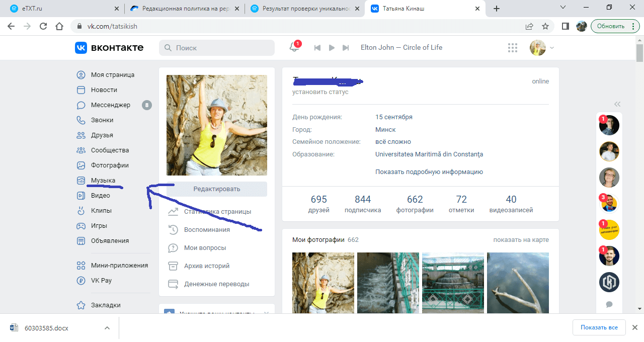Click the Сообщества icon in sidebar
This screenshot has width=644, height=342.
80,150
